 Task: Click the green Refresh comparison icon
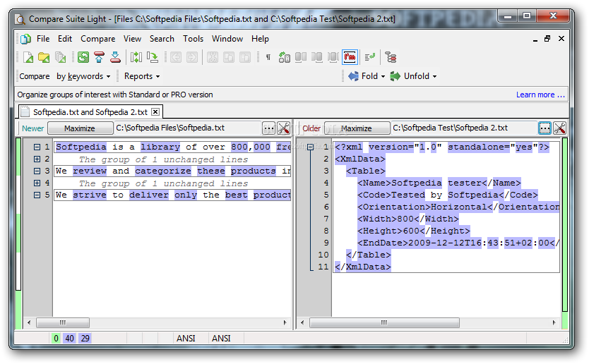click(x=83, y=57)
